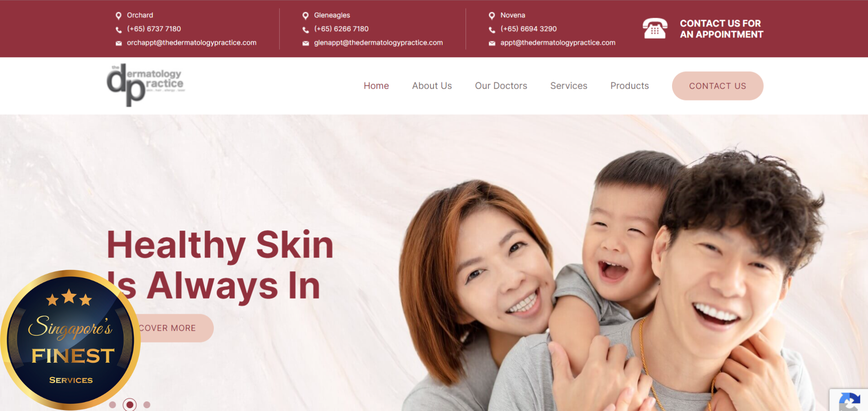Click the telephone icon beside appointment text

(x=655, y=28)
